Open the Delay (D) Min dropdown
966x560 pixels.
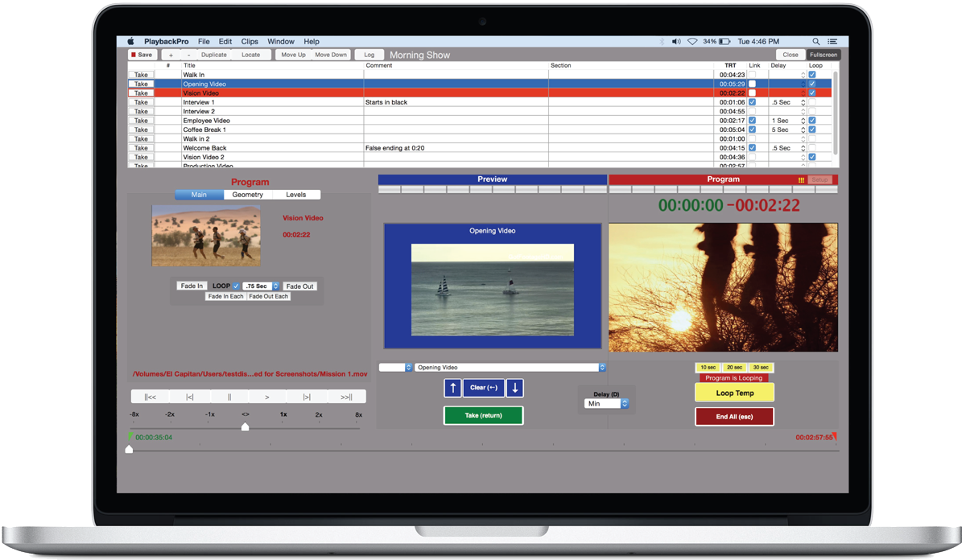click(607, 404)
